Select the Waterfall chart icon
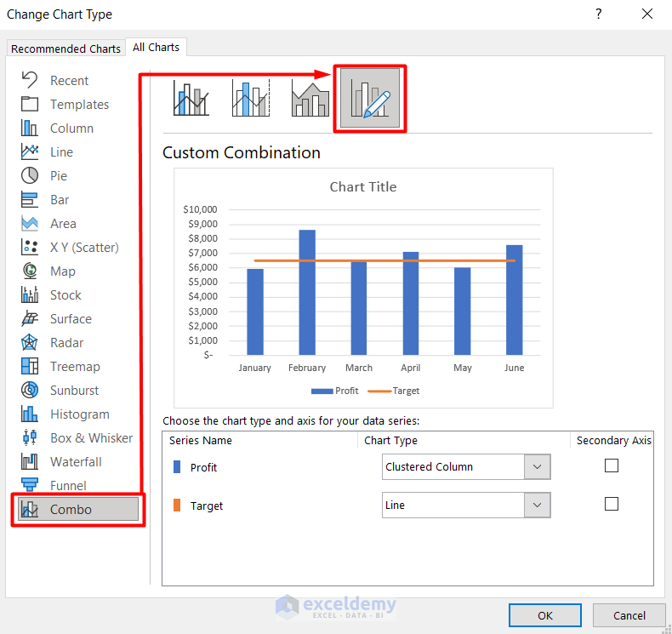Image resolution: width=672 pixels, height=634 pixels. (30, 462)
